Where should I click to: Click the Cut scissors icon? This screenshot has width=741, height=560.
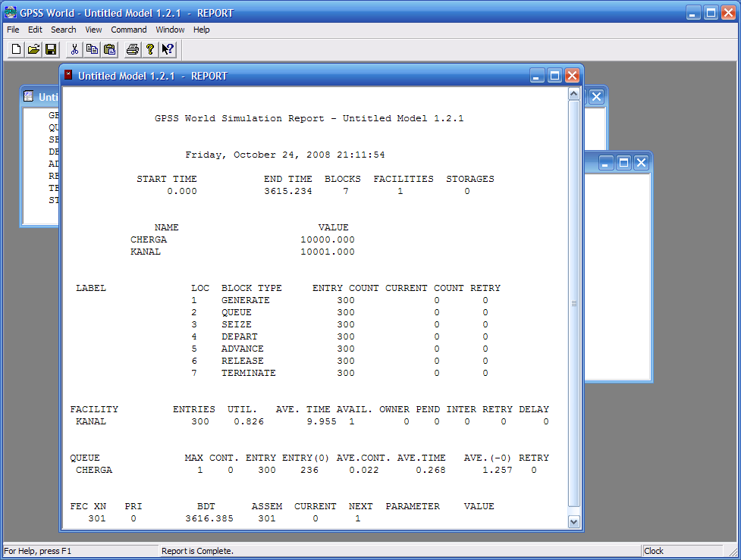click(74, 49)
